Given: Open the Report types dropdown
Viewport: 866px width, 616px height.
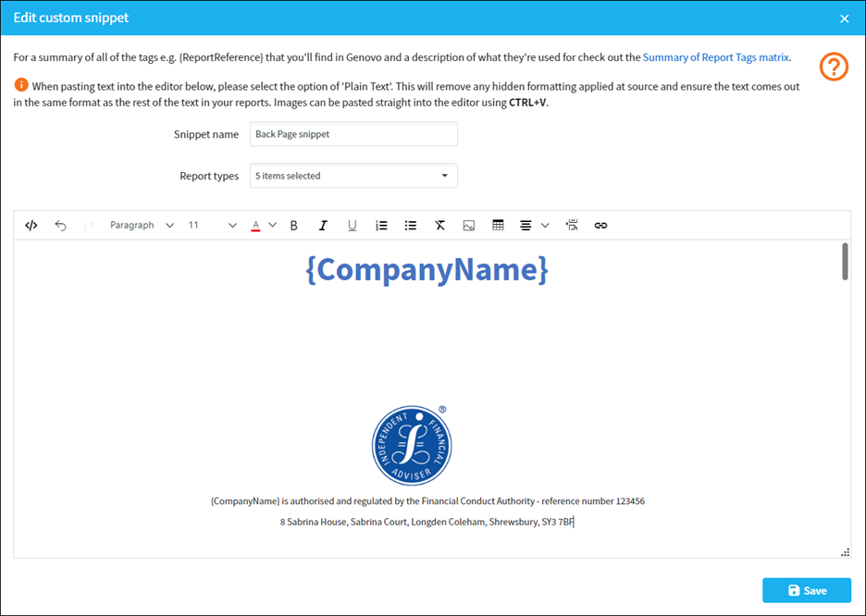Looking at the screenshot, I should point(353,176).
